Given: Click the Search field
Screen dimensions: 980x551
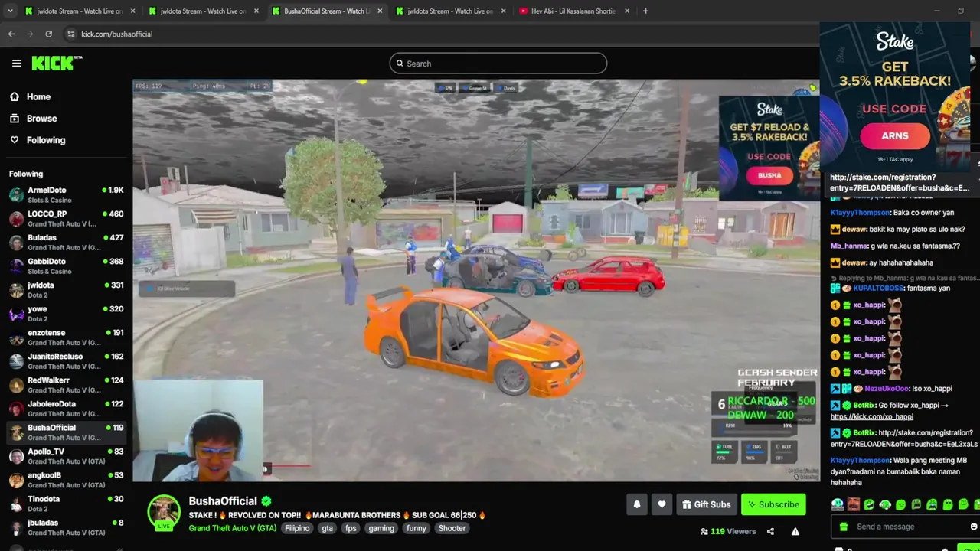Looking at the screenshot, I should (x=498, y=64).
